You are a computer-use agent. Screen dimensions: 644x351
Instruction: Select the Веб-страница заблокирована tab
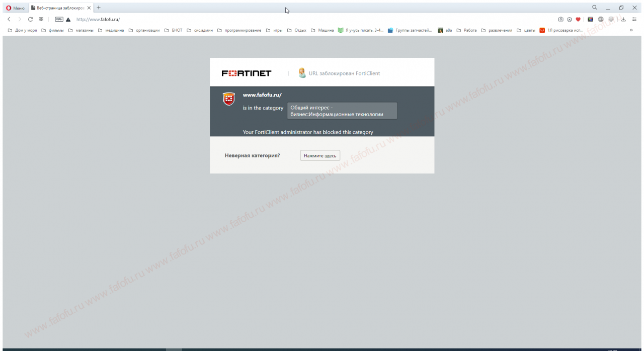coord(60,8)
